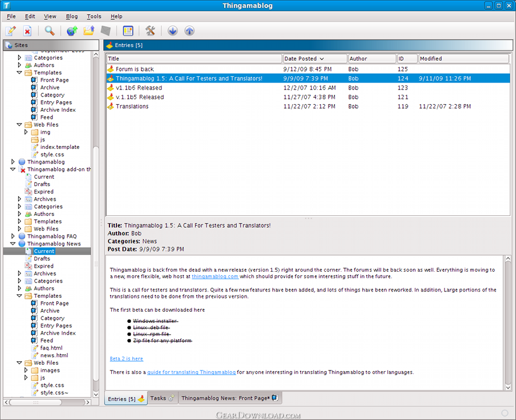Click the Sites panel header icon

coord(9,45)
